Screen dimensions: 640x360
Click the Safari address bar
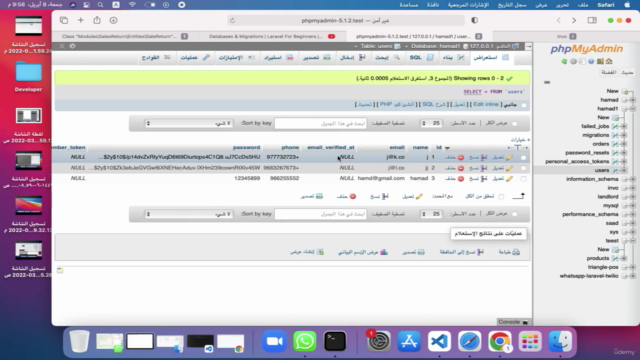tap(345, 20)
